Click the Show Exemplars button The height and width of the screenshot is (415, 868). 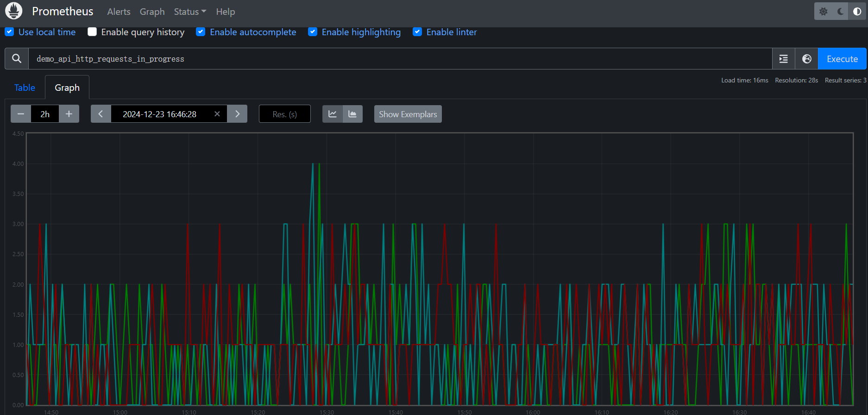tap(408, 114)
